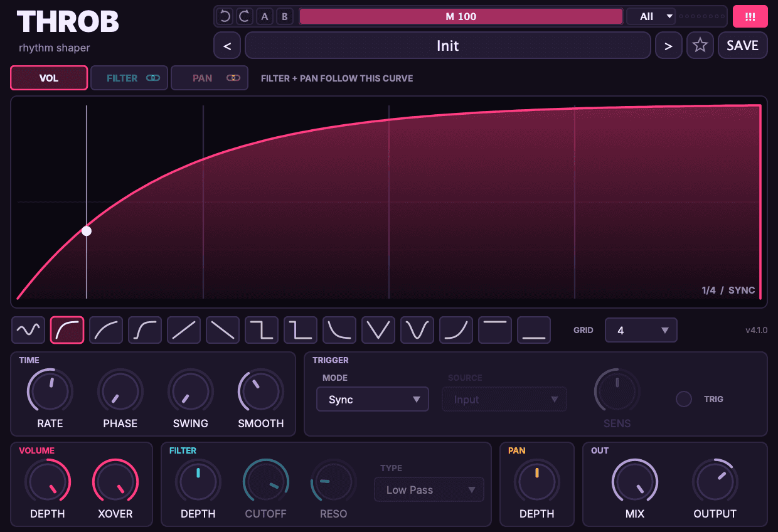
Task: Select the sine wave shape preset
Action: pyautogui.click(x=28, y=330)
